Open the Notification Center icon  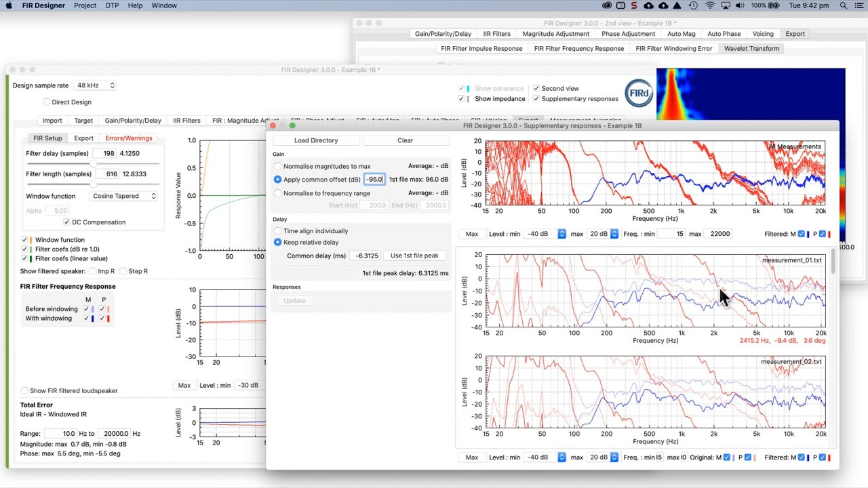[x=859, y=5]
